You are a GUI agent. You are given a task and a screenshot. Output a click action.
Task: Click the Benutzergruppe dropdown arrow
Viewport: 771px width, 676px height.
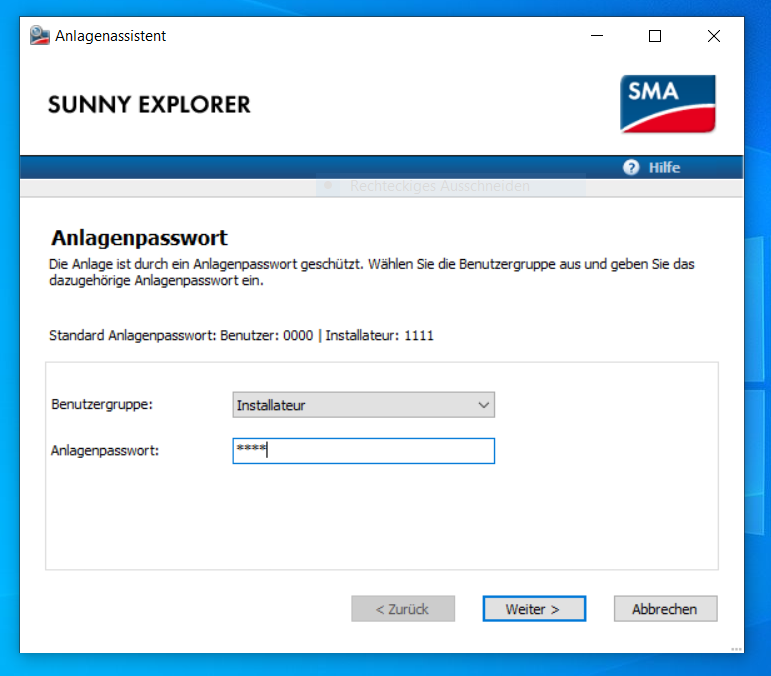point(483,405)
